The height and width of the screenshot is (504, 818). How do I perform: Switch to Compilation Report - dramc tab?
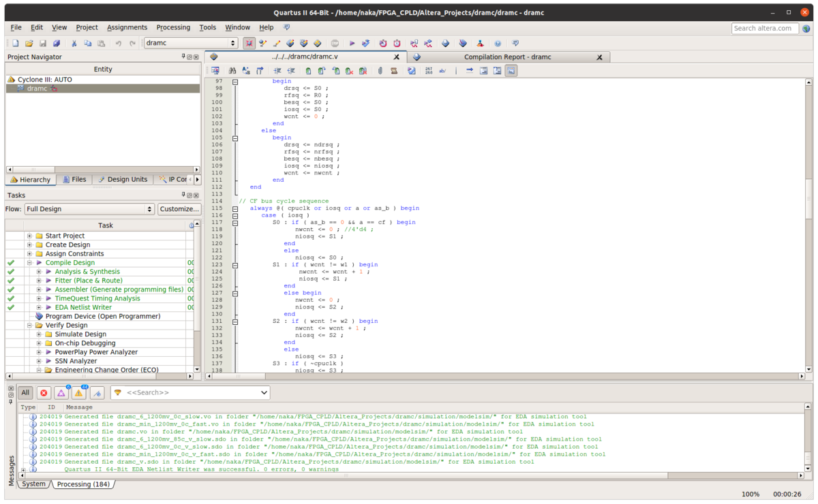click(507, 57)
